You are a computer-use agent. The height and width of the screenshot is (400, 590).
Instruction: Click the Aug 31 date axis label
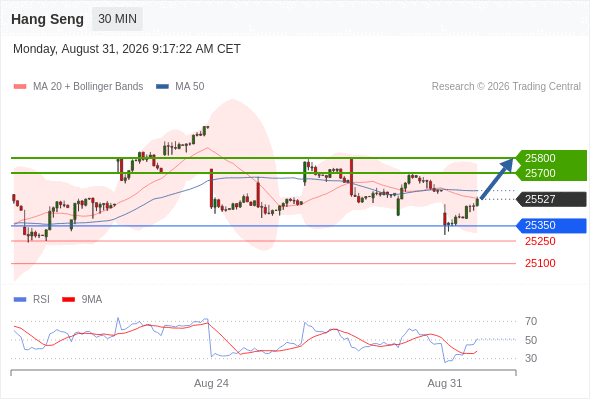(x=444, y=383)
